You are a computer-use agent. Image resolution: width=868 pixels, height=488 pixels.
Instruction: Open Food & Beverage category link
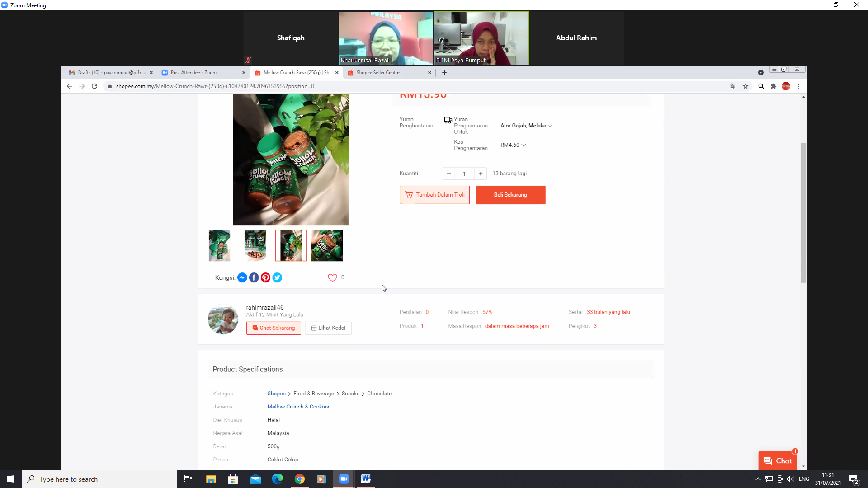coord(314,394)
